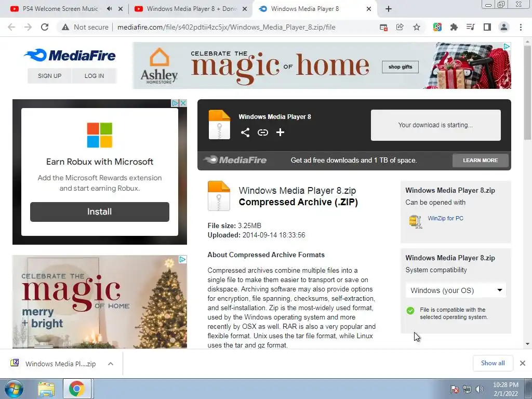532x399 pixels.
Task: Click the Action Center flag icon in tray
Action: (454, 389)
